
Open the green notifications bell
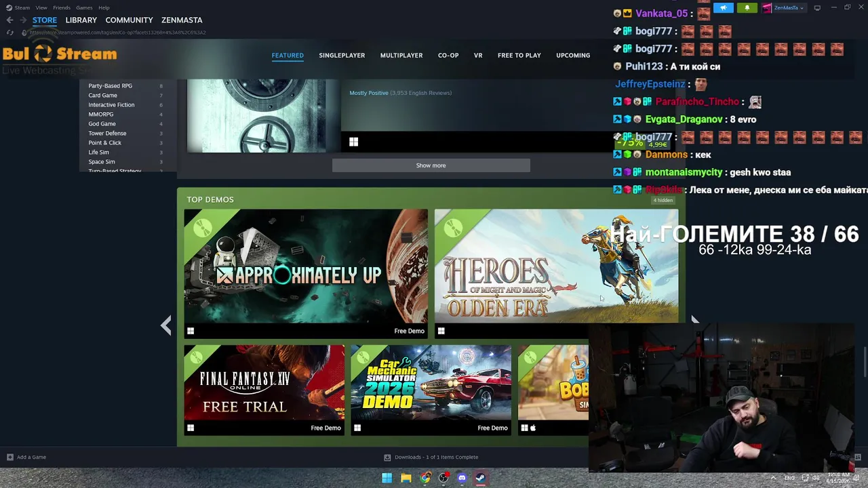[747, 7]
